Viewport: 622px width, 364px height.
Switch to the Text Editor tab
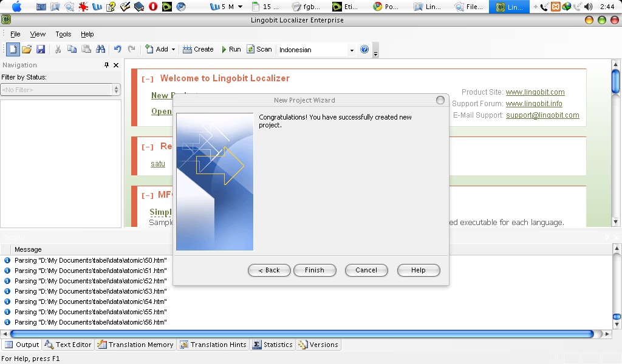pyautogui.click(x=68, y=345)
